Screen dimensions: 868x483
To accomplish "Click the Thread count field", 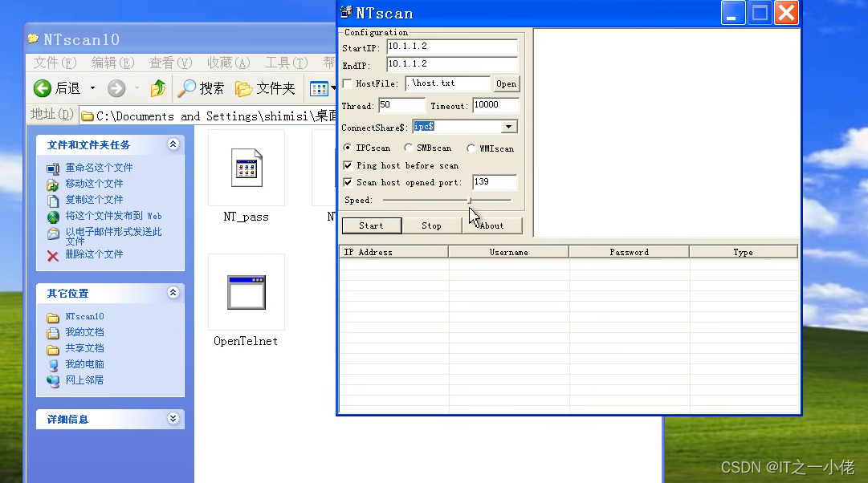I will pyautogui.click(x=401, y=105).
